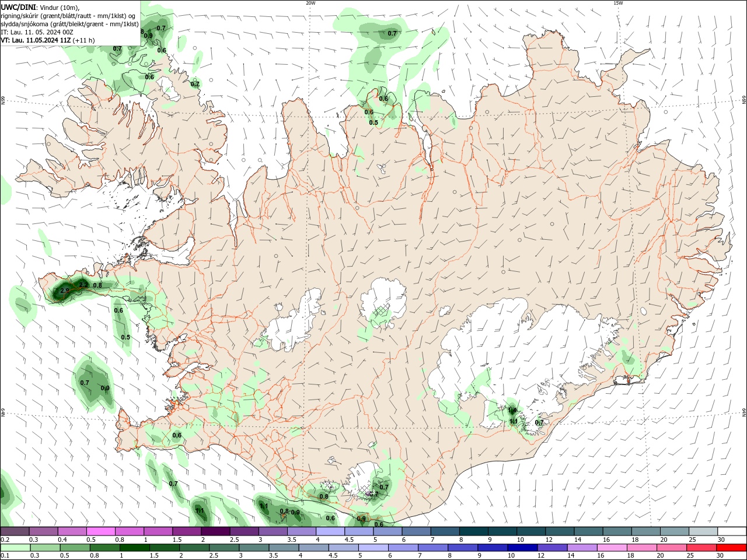This screenshot has height=560, width=747.
Task: Click the red 30 mm rain legend swatch
Action: (732, 548)
